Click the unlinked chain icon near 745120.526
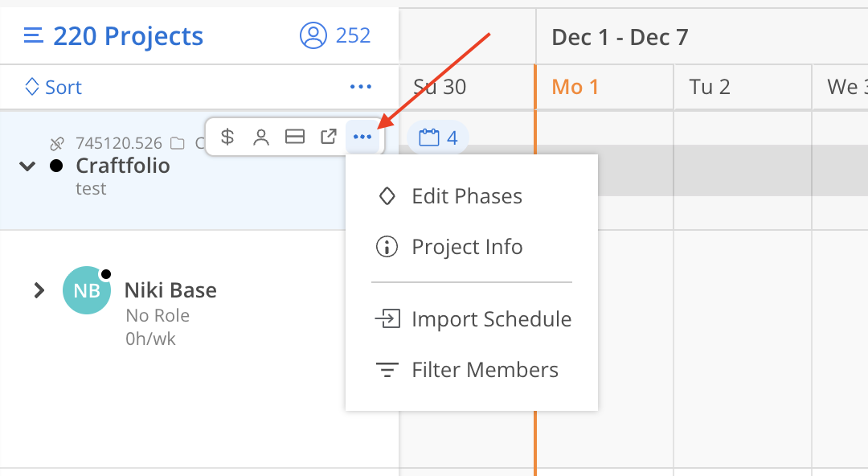Screen dimensions: 868x476 coord(57,144)
